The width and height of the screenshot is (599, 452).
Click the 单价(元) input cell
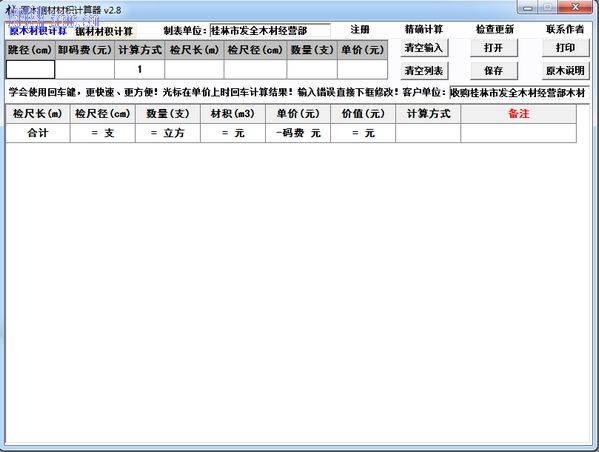coord(363,70)
